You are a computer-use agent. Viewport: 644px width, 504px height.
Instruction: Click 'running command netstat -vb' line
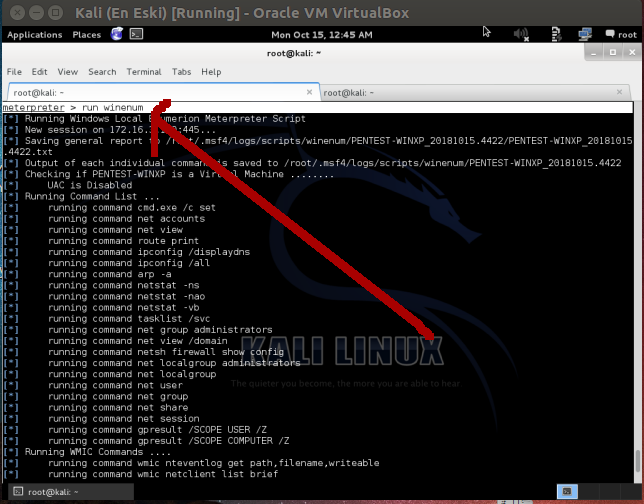point(124,308)
